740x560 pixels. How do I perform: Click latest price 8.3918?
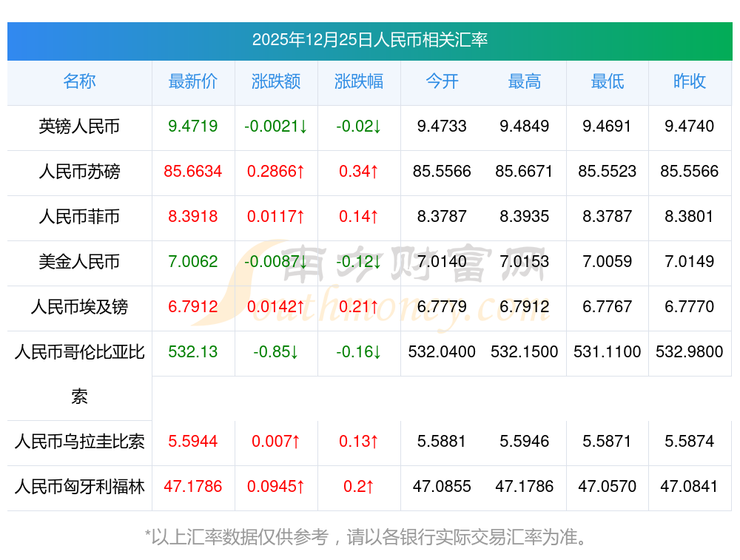(x=193, y=217)
